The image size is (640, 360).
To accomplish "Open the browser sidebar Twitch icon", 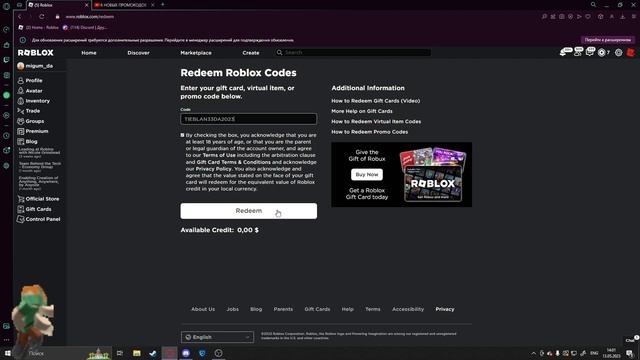I will click(6, 60).
